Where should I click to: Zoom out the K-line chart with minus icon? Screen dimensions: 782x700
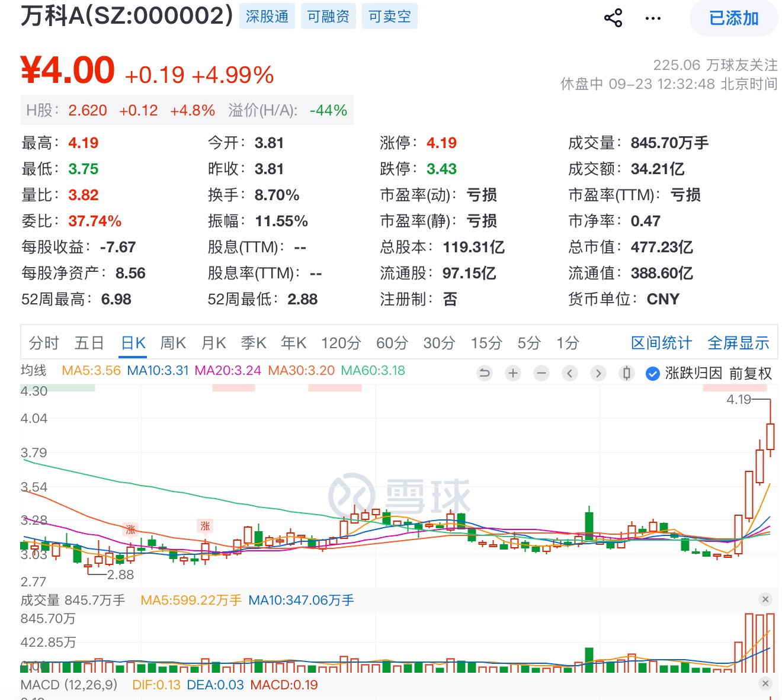(541, 373)
